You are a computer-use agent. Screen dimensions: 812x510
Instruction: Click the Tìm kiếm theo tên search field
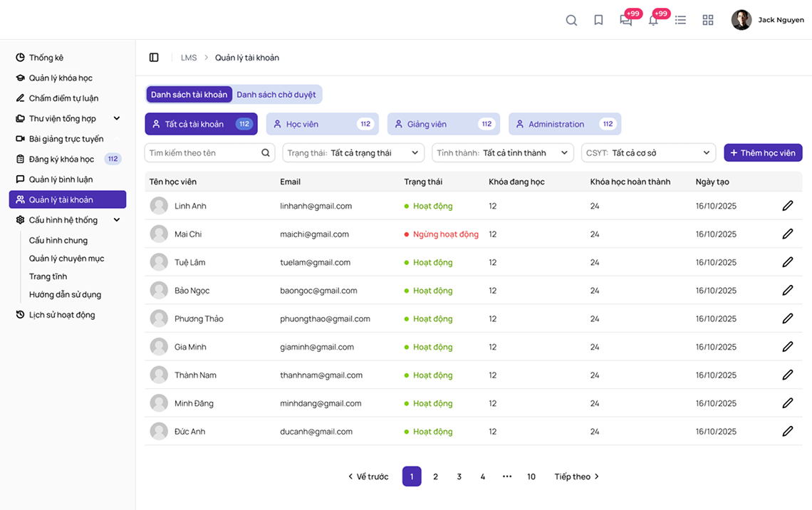tap(203, 153)
